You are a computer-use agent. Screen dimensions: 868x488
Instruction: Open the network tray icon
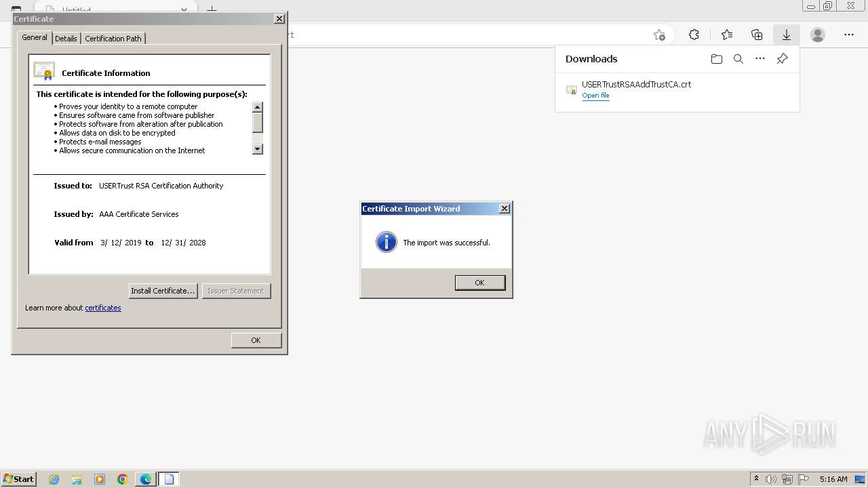click(787, 479)
